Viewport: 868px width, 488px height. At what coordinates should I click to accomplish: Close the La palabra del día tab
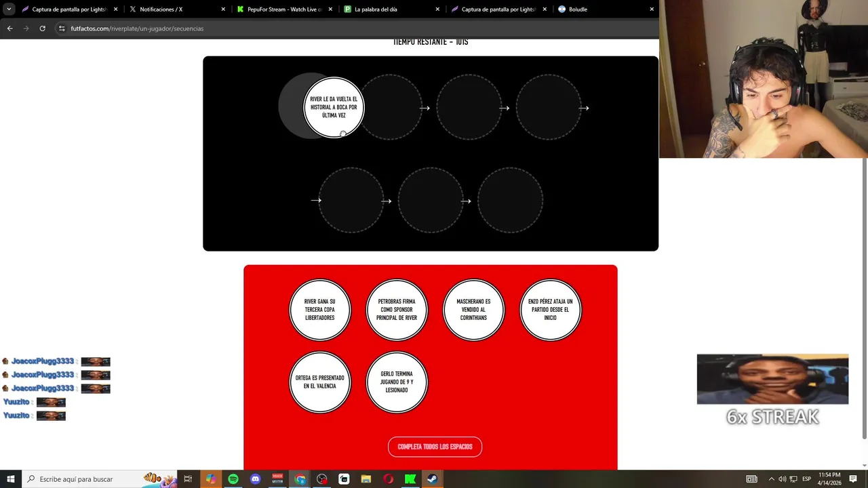pyautogui.click(x=437, y=9)
